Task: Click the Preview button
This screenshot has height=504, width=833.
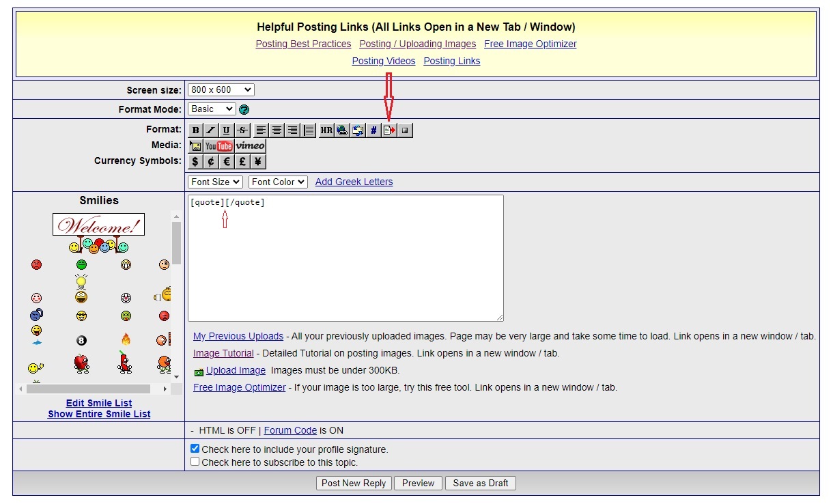Action: 418,483
